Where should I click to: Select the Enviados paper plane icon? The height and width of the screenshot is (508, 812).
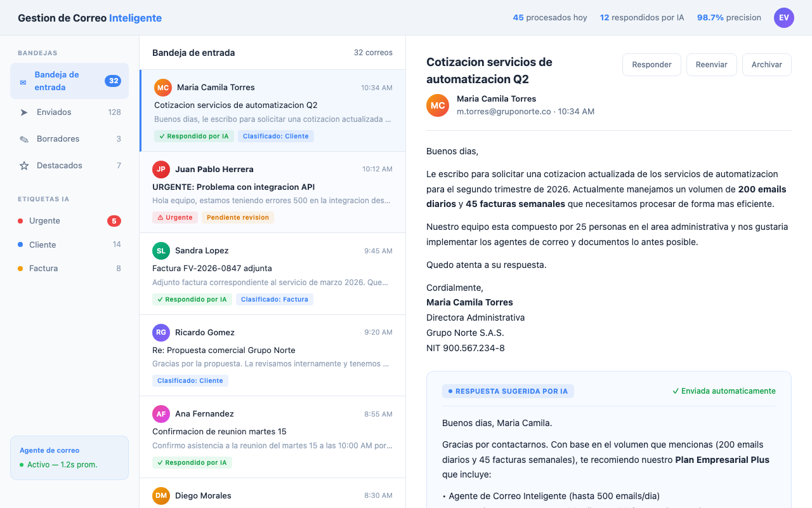[x=24, y=112]
